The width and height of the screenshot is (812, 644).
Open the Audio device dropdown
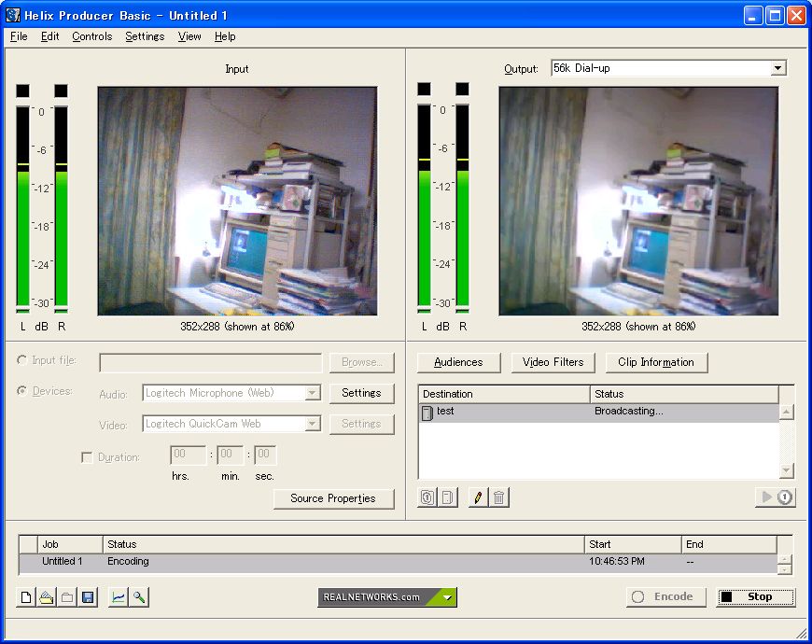tap(313, 394)
